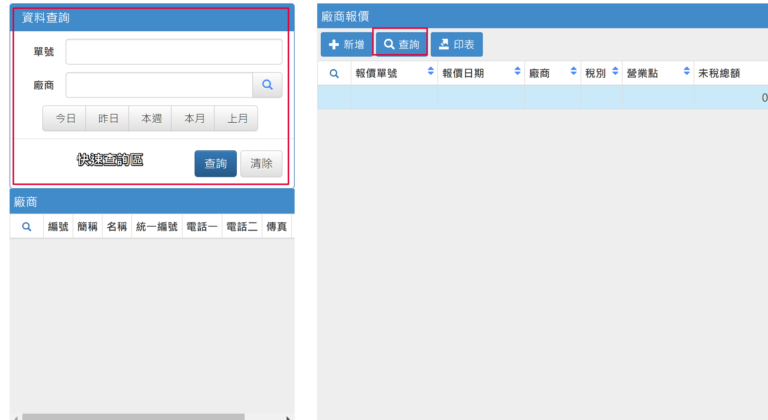
Task: Click sort arrows on 報價日期 column
Action: (x=517, y=72)
